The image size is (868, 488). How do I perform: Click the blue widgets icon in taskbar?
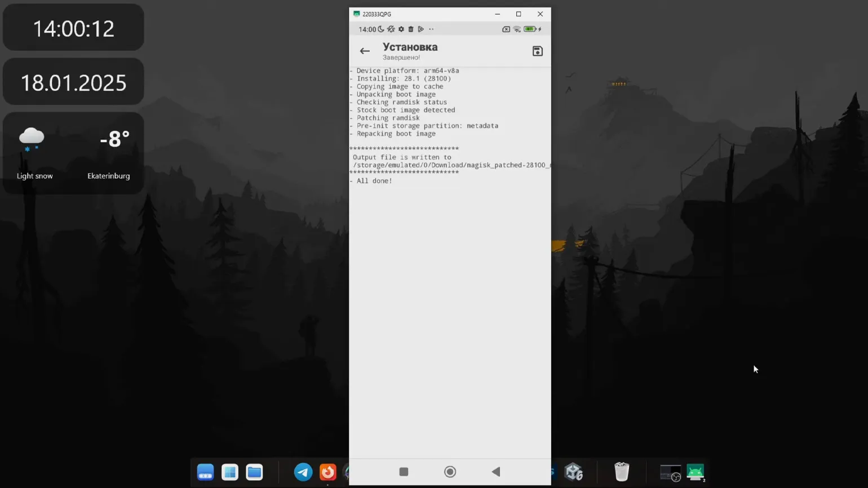pos(205,472)
